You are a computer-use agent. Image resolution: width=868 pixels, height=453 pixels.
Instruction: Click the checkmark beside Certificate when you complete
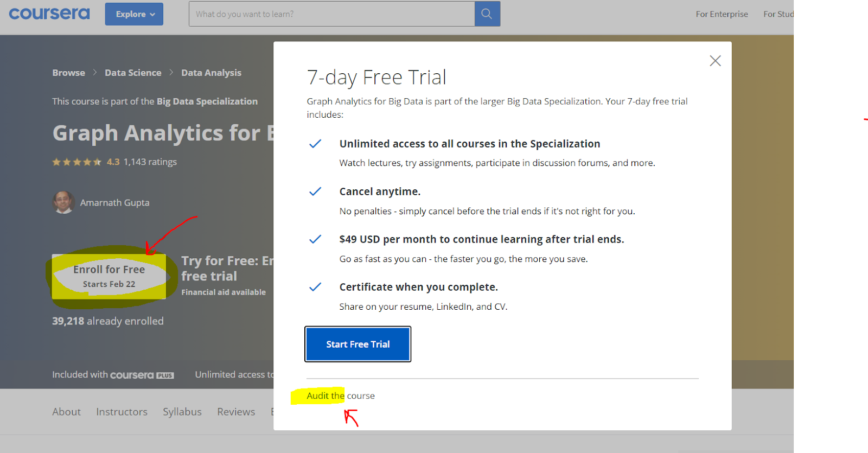(x=315, y=287)
